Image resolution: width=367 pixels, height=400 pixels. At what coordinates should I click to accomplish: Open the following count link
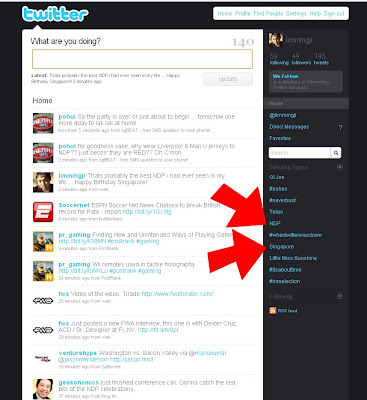[279, 59]
